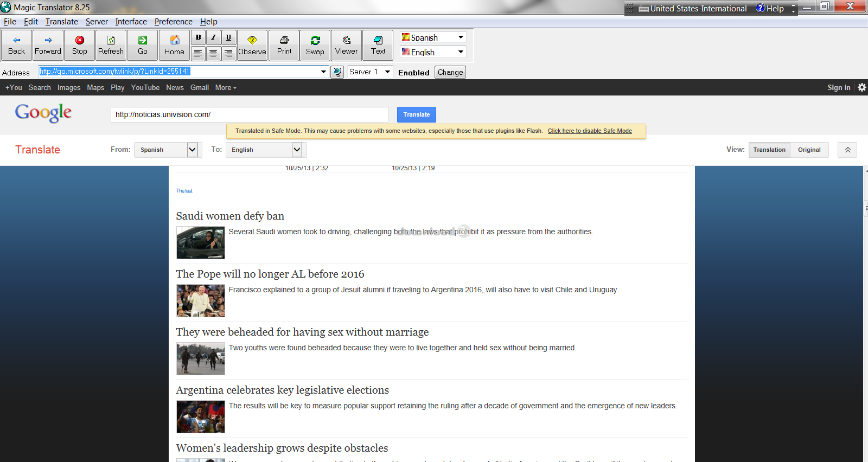Toggle Italic formatting button

click(213, 37)
